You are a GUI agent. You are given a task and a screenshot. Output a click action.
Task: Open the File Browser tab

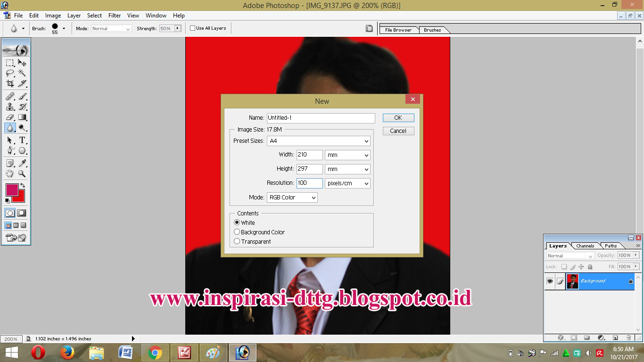[x=398, y=30]
